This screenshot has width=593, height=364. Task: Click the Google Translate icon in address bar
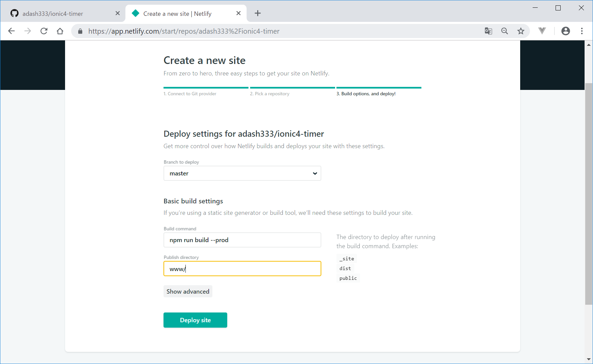[488, 31]
